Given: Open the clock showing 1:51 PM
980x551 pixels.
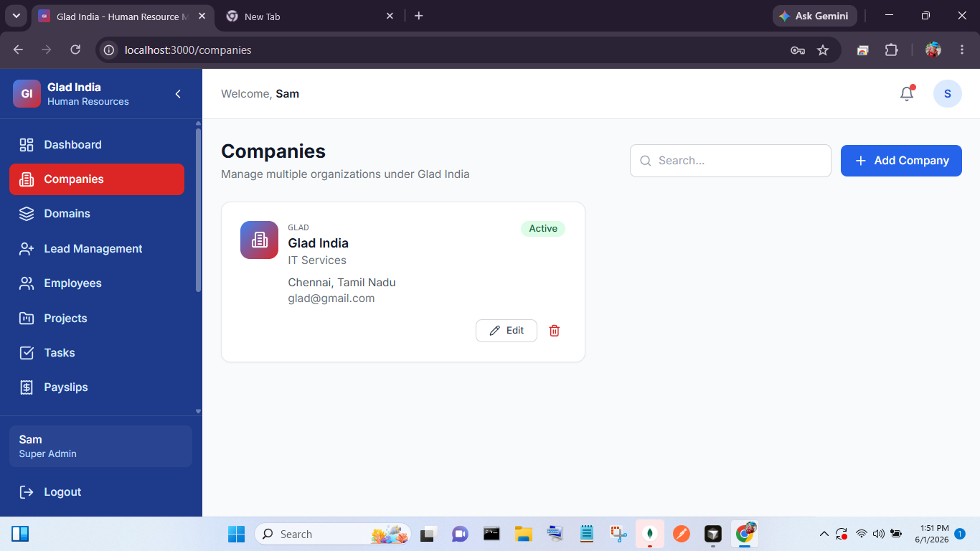Looking at the screenshot, I should tap(931, 534).
